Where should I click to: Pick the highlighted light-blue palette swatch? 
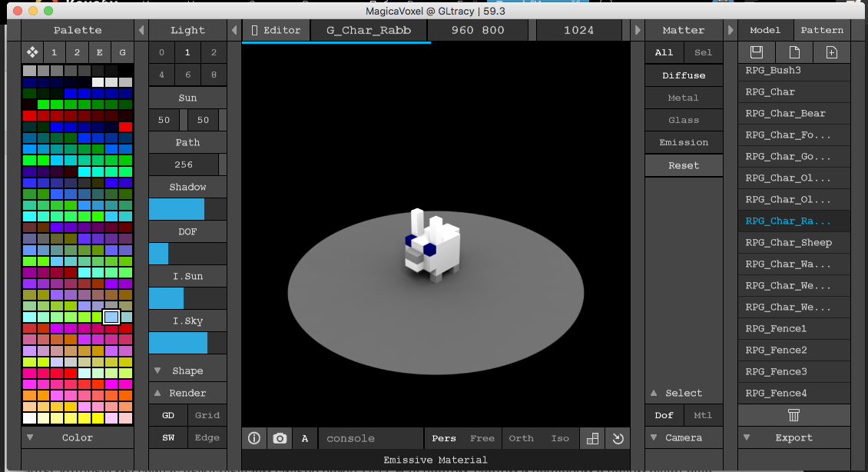111,317
